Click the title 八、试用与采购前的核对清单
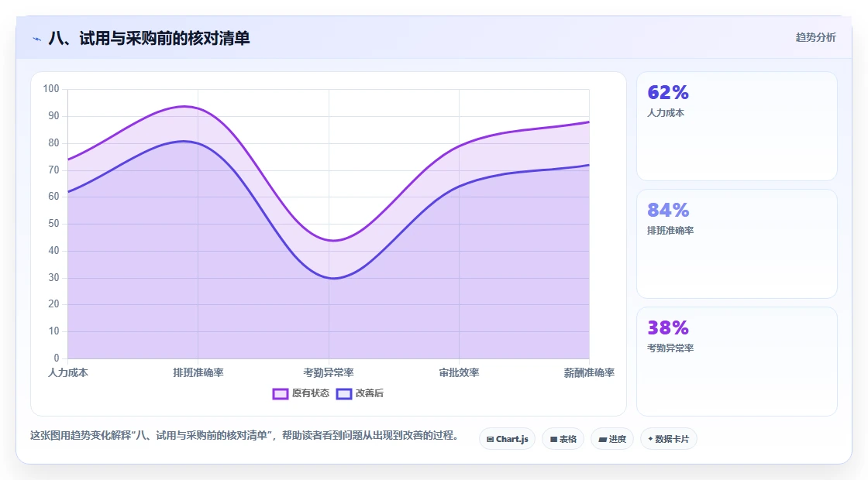This screenshot has width=868, height=480. pos(149,38)
